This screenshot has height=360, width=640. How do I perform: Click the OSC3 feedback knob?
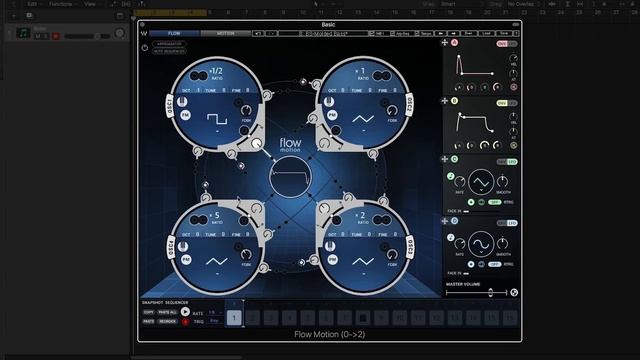[392, 255]
